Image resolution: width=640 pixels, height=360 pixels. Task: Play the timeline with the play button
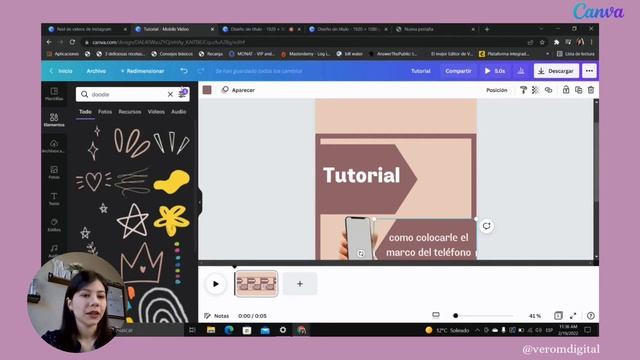tap(216, 284)
